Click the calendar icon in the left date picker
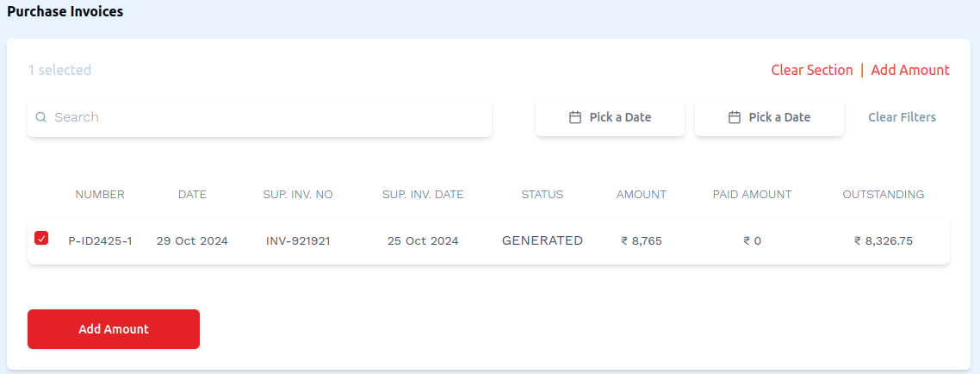980x374 pixels. point(575,117)
